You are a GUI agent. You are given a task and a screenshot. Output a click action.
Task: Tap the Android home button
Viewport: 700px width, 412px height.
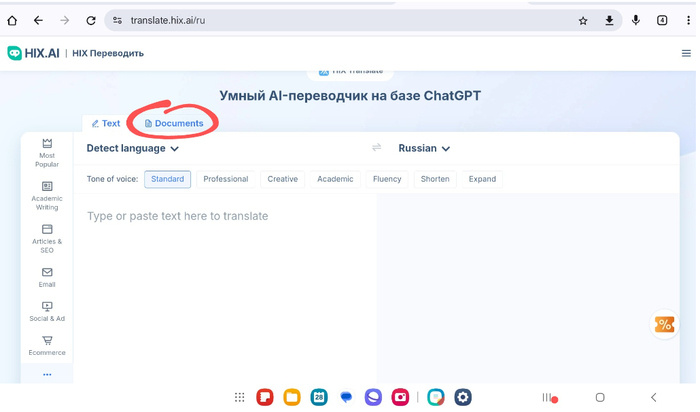(x=600, y=397)
